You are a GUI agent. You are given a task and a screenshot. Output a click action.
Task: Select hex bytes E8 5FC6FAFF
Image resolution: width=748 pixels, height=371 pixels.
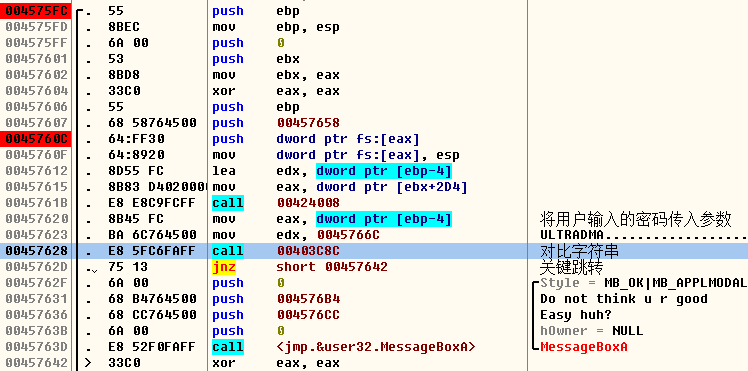[x=152, y=251]
